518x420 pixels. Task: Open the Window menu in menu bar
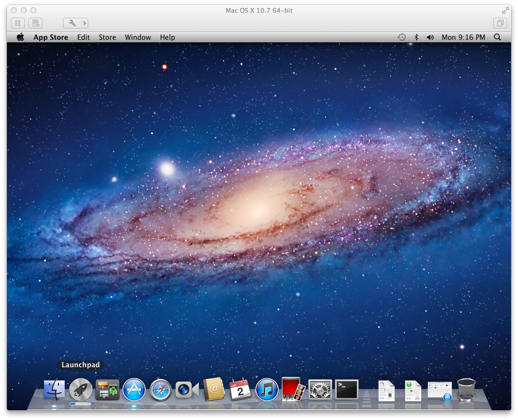tap(138, 37)
